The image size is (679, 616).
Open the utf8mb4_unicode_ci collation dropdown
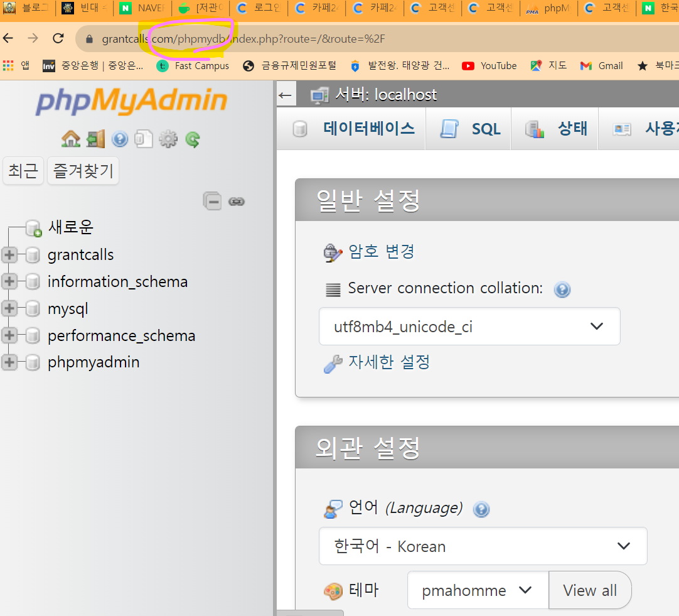(x=469, y=326)
